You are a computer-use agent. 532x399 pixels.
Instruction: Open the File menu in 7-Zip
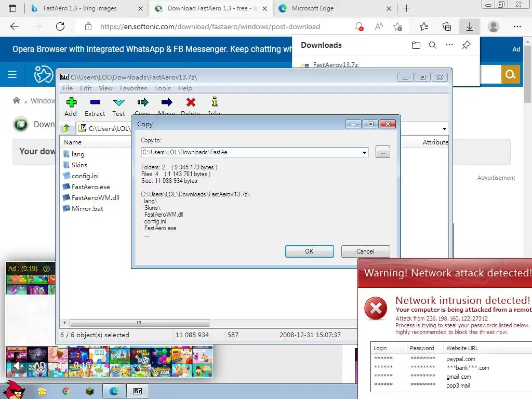tap(68, 88)
